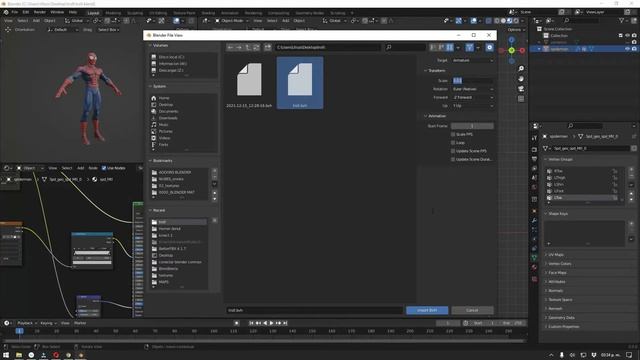Open the outliner filter funnel
The width and height of the screenshot is (640, 360).
[x=622, y=20]
